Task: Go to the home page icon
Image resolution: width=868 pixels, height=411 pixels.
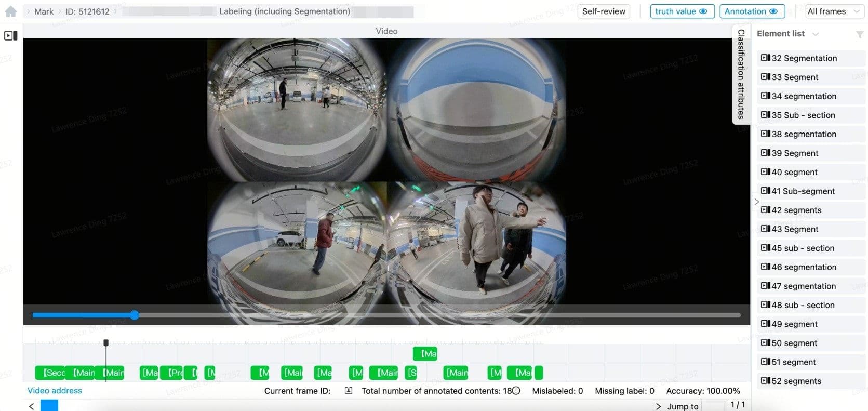Action: [10, 11]
